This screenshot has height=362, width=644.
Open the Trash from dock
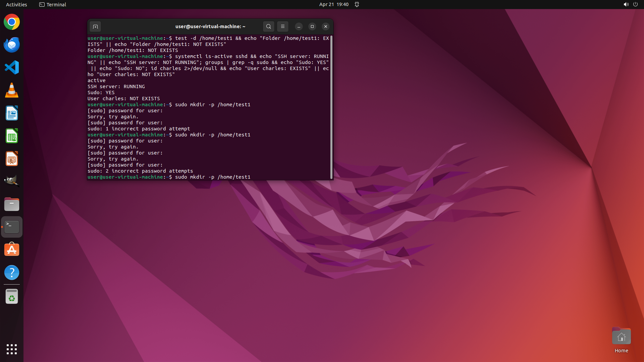point(12,297)
